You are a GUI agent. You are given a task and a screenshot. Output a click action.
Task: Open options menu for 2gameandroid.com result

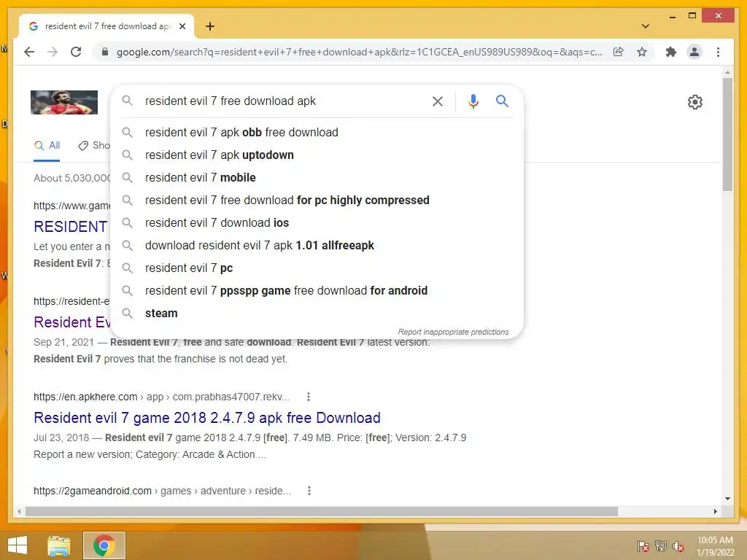[309, 491]
